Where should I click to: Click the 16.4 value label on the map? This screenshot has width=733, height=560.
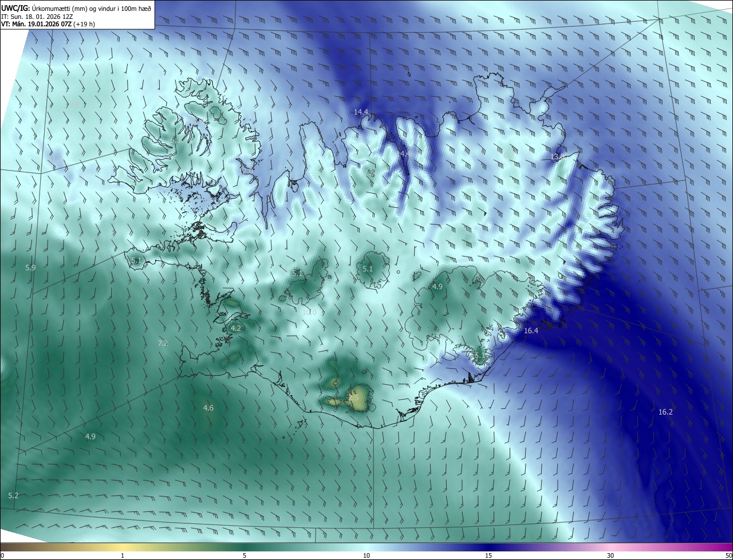tap(531, 331)
